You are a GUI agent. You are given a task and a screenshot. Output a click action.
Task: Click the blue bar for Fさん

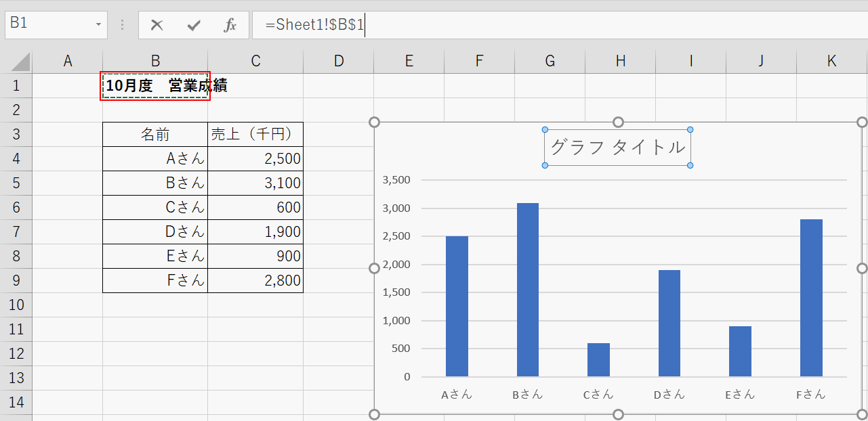(811, 298)
